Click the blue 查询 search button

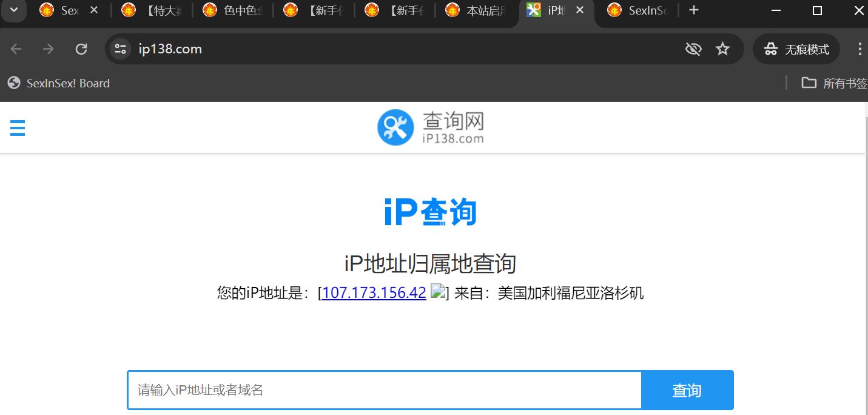pyautogui.click(x=687, y=390)
